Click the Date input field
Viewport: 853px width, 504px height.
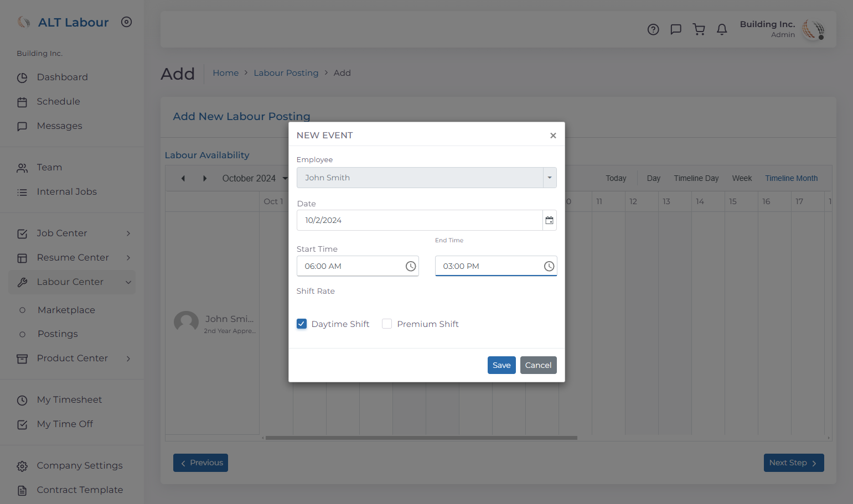(x=420, y=220)
